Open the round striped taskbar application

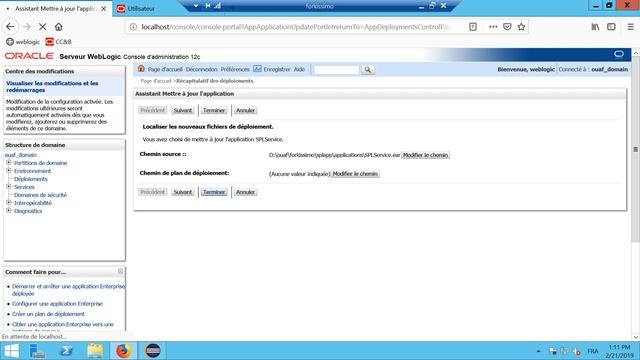coord(153,351)
